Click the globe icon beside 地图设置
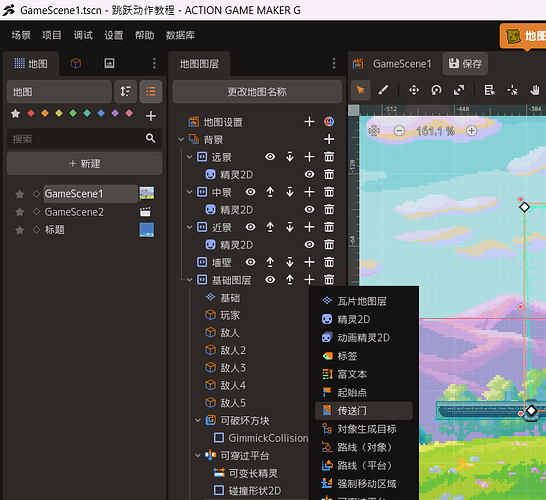This screenshot has width=546, height=500. click(x=329, y=122)
